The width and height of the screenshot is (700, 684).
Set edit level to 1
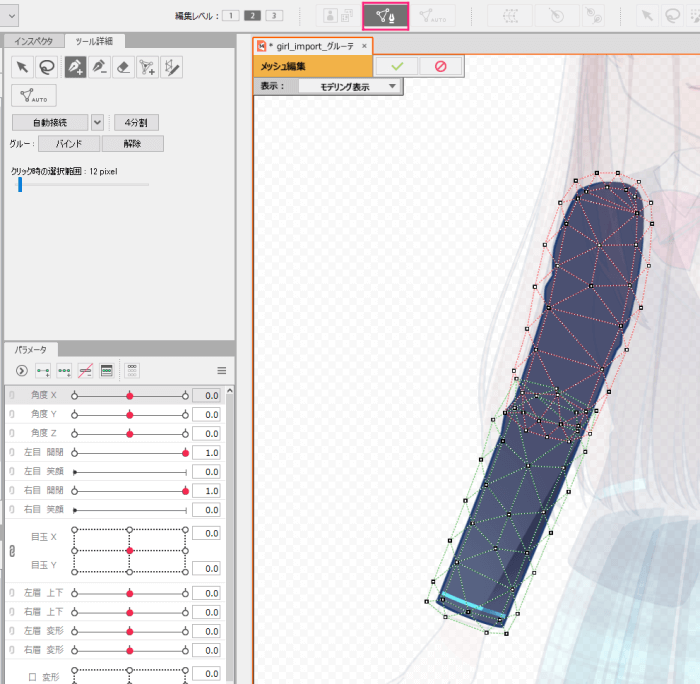(x=230, y=15)
